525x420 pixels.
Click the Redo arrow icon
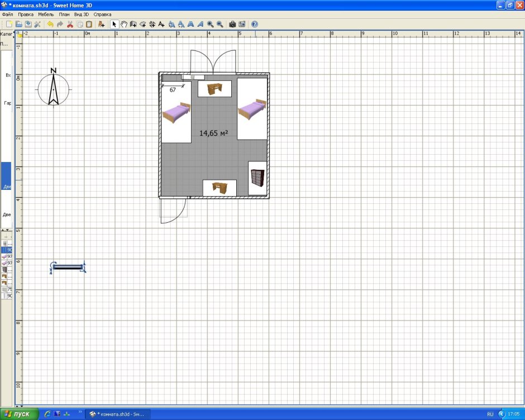click(x=60, y=24)
